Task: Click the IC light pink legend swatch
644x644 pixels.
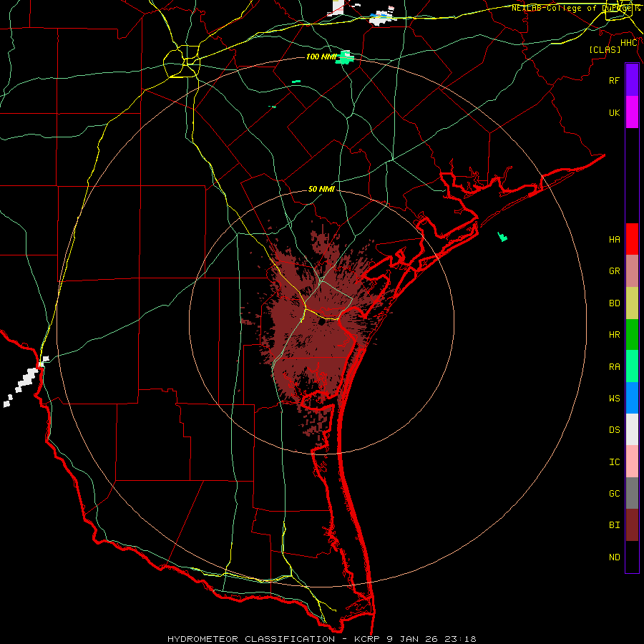Action: click(x=632, y=462)
